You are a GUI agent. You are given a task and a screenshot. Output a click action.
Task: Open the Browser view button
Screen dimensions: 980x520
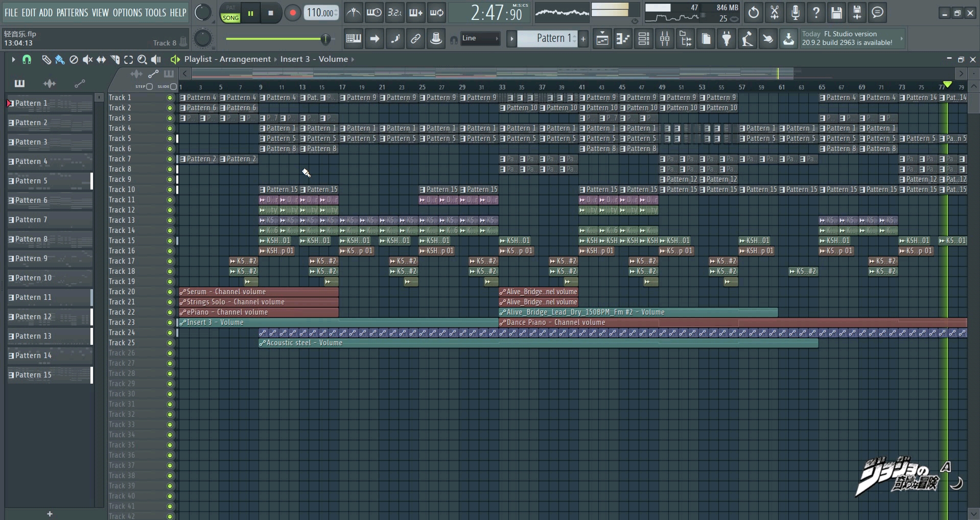point(685,39)
